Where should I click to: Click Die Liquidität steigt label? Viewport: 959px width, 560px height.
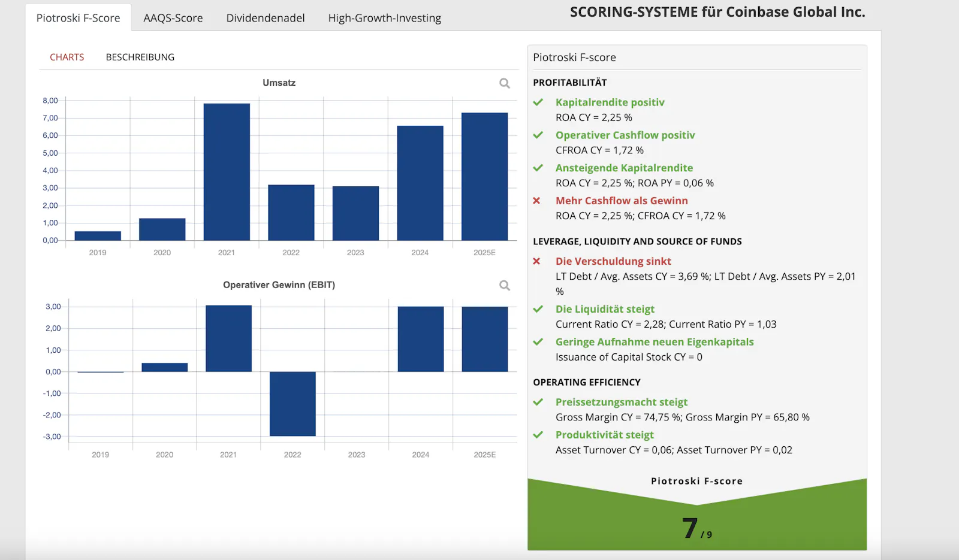pos(605,309)
